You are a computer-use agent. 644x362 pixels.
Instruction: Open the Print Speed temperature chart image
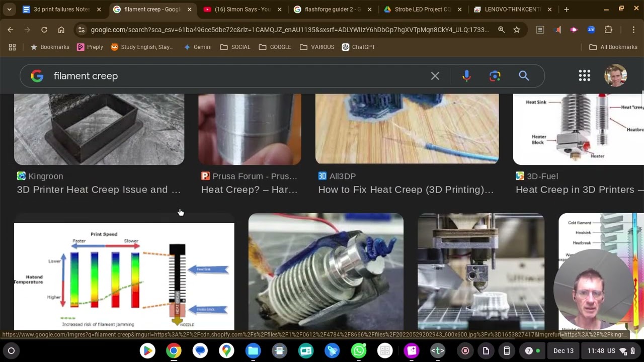coord(124,276)
